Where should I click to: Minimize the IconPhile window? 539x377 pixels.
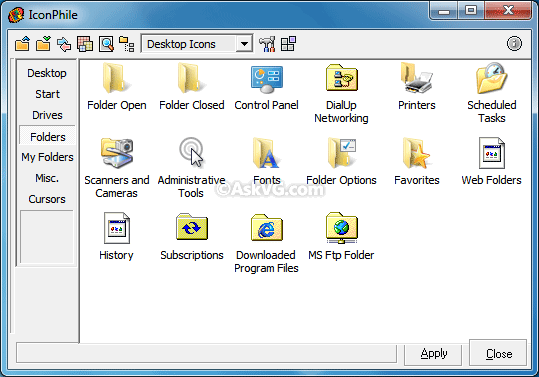(444, 11)
